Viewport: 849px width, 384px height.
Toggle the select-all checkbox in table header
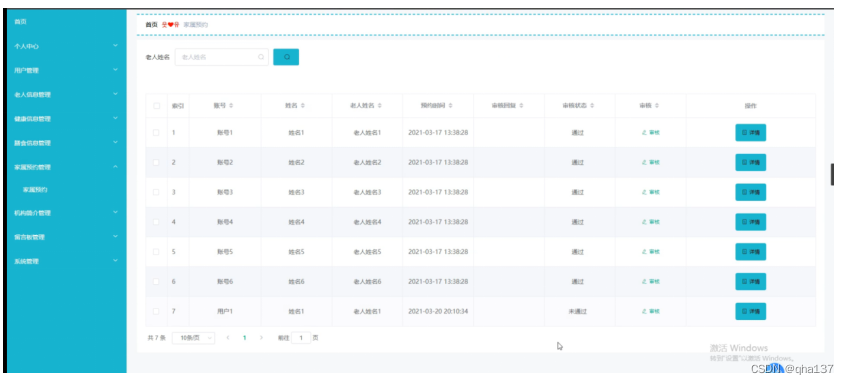click(x=156, y=106)
